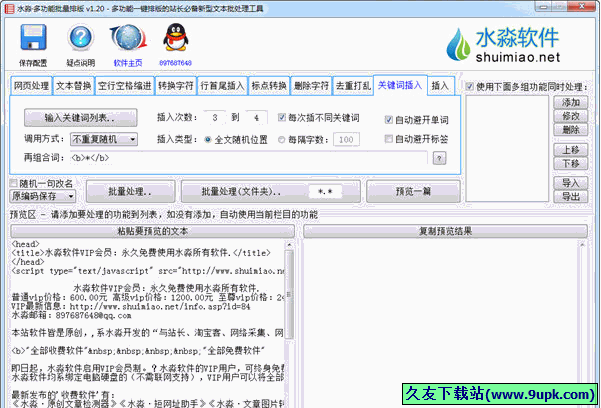Click the 上移 move up button
This screenshot has height=408, width=601.
[x=570, y=150]
